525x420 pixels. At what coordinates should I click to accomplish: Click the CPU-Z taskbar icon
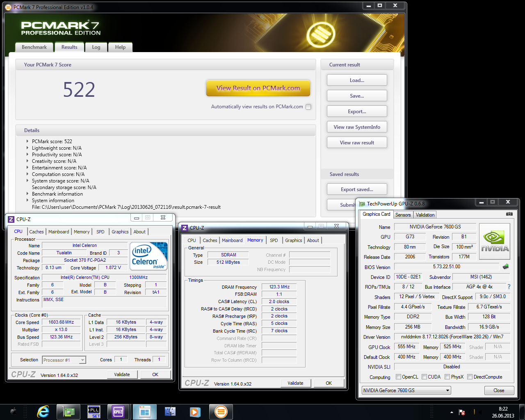[119, 411]
